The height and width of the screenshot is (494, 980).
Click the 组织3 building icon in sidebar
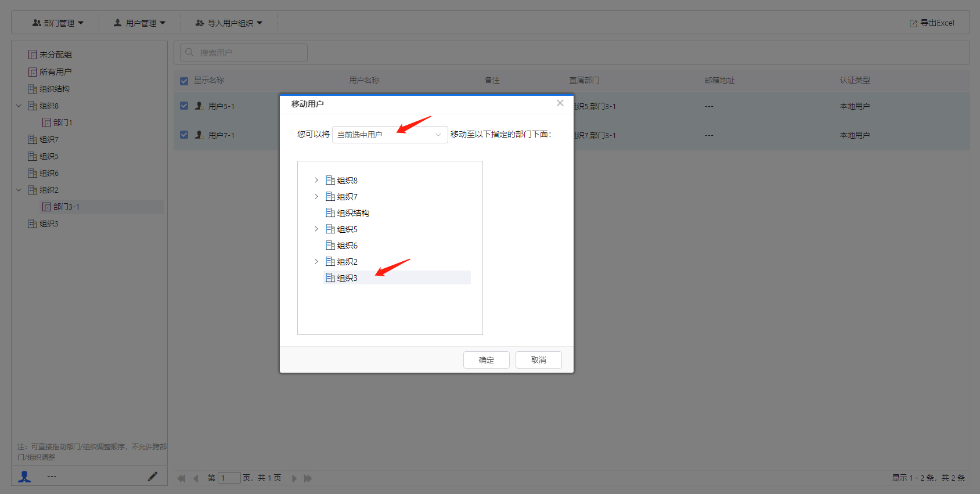point(33,223)
